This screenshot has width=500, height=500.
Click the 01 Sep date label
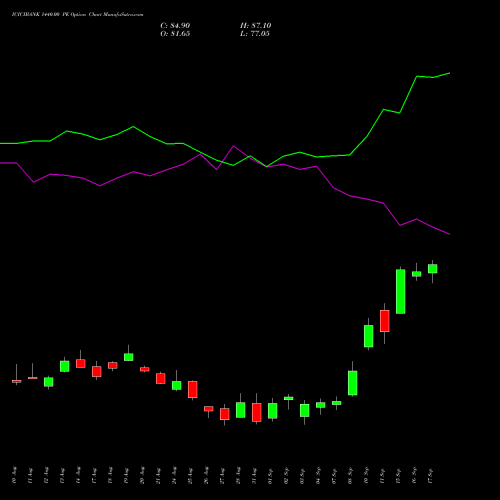(270, 476)
